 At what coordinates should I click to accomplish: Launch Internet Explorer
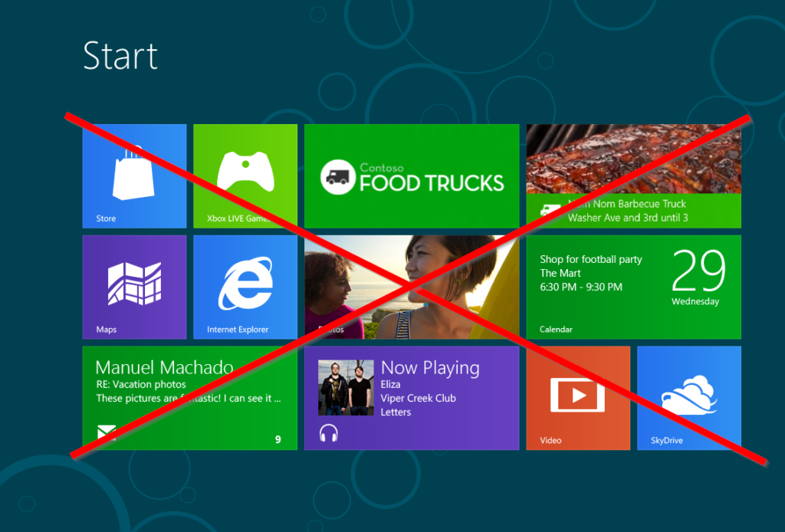pyautogui.click(x=245, y=286)
